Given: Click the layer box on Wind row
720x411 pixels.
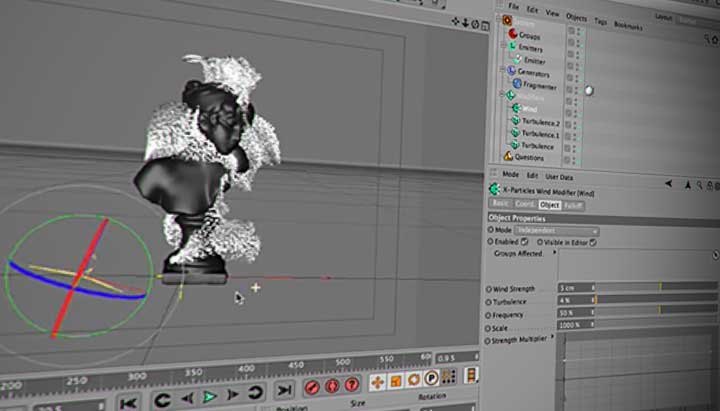Looking at the screenshot, I should pyautogui.click(x=568, y=113).
